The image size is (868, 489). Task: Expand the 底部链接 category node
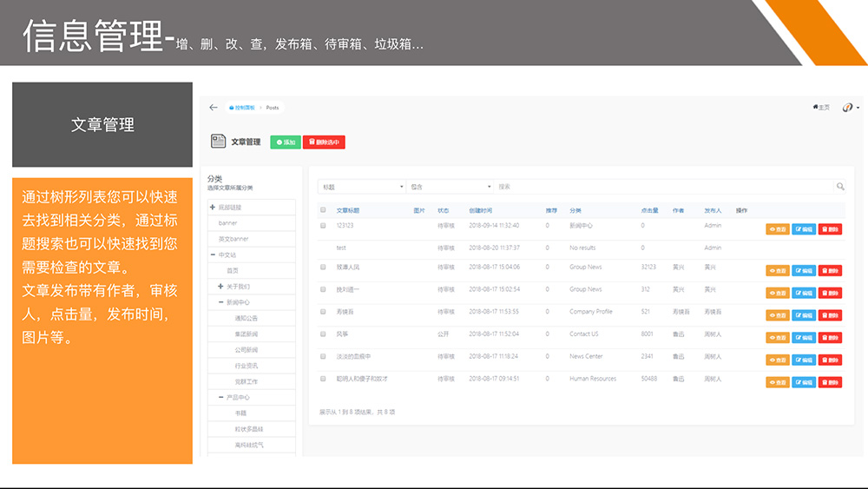tap(212, 208)
